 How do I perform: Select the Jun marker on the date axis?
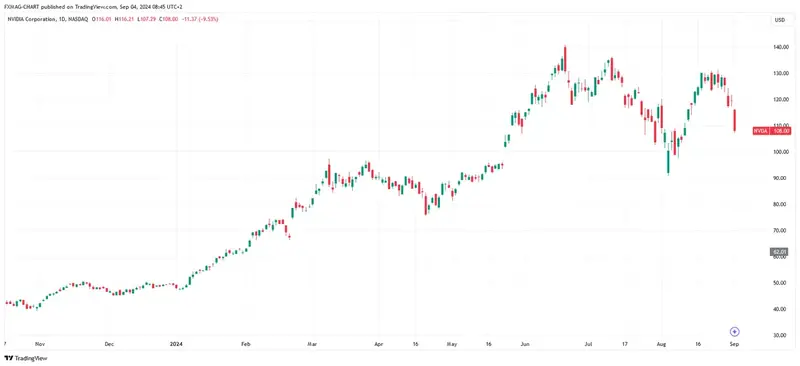(524, 344)
